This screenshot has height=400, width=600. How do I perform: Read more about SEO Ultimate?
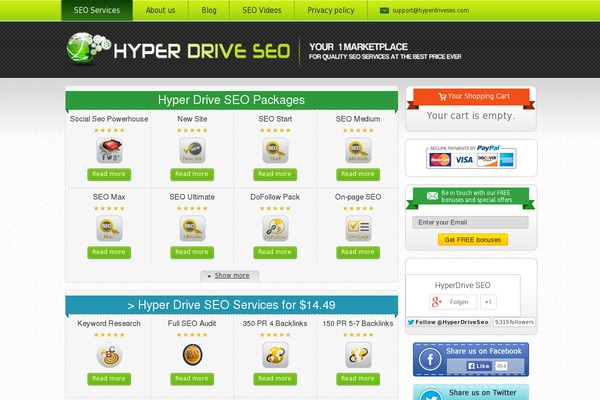192,252
